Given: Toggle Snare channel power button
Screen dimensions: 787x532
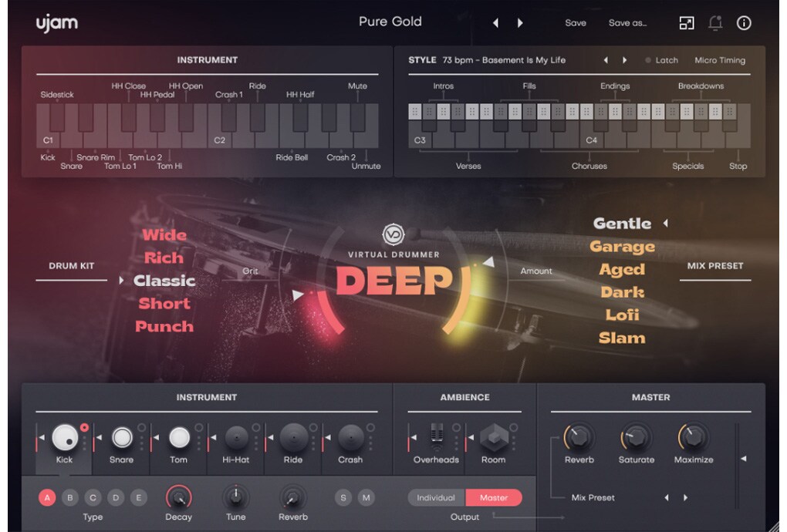Looking at the screenshot, I should point(141,427).
